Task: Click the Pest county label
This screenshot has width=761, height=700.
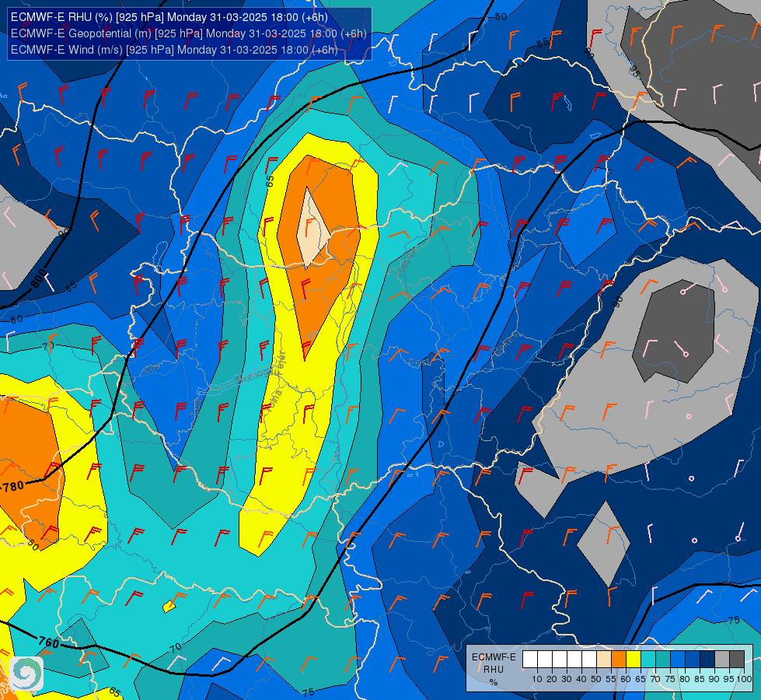Action: [418, 362]
